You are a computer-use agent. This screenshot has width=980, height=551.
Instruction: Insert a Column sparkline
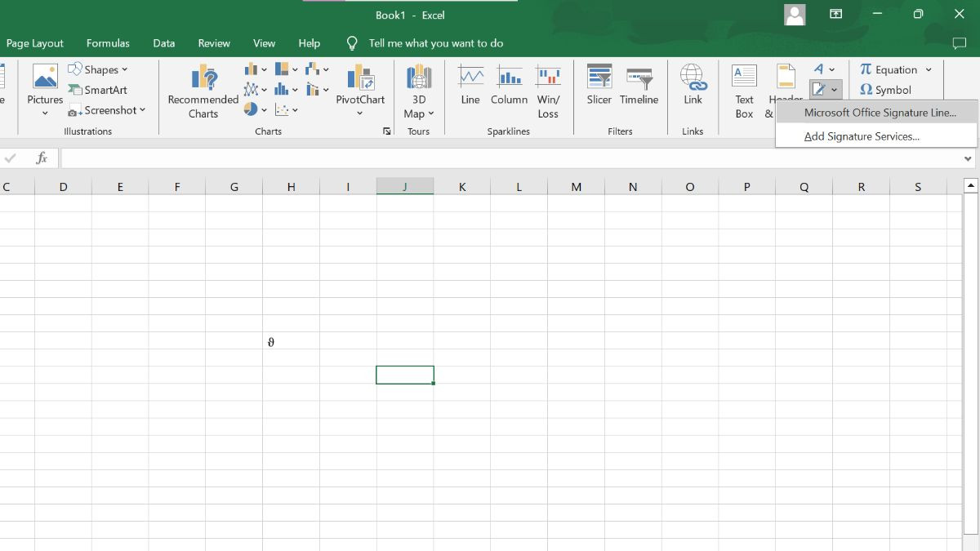click(509, 85)
